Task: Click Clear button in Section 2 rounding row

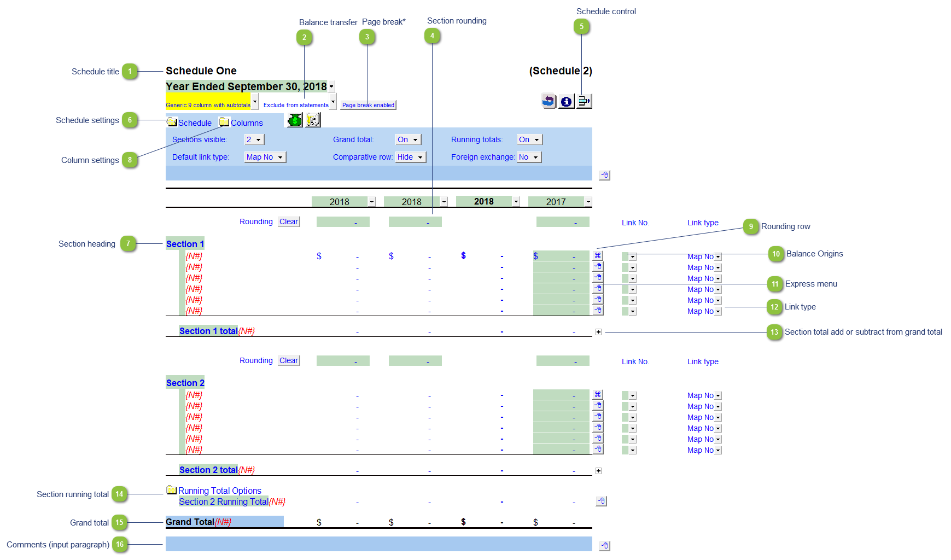Action: [x=289, y=360]
